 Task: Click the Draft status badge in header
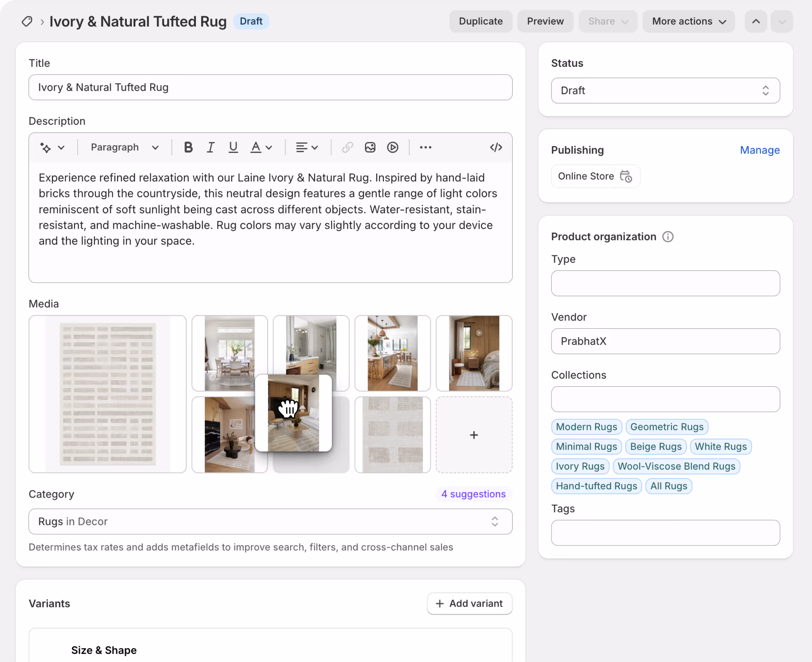point(251,21)
